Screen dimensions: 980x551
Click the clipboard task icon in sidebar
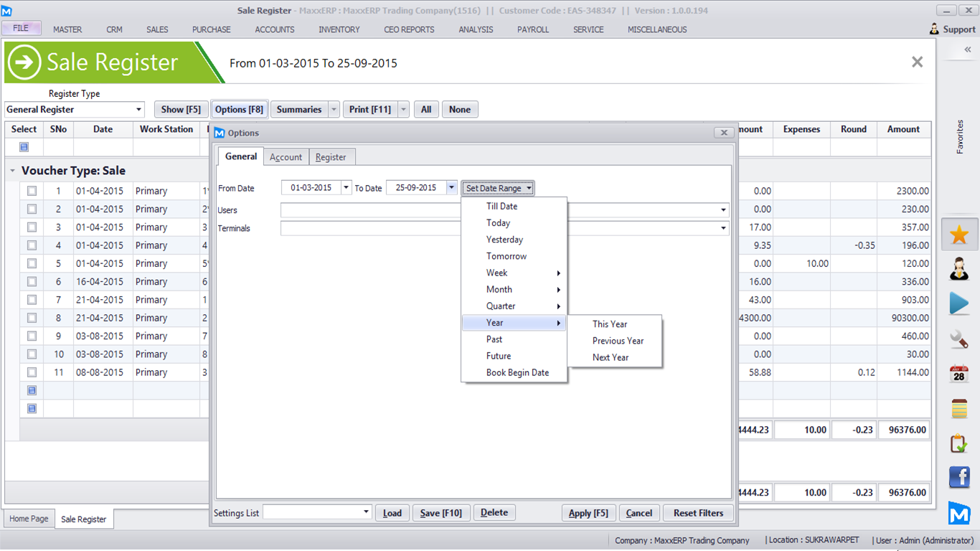[958, 443]
